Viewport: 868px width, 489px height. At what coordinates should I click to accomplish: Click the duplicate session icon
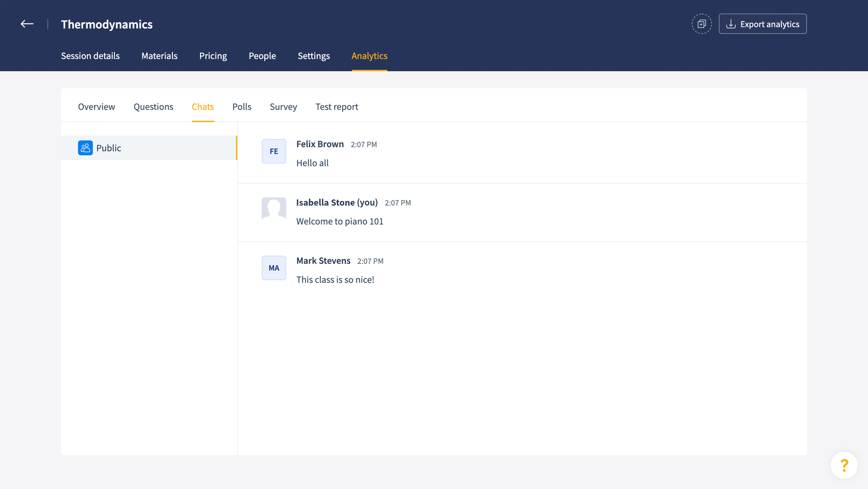[702, 24]
